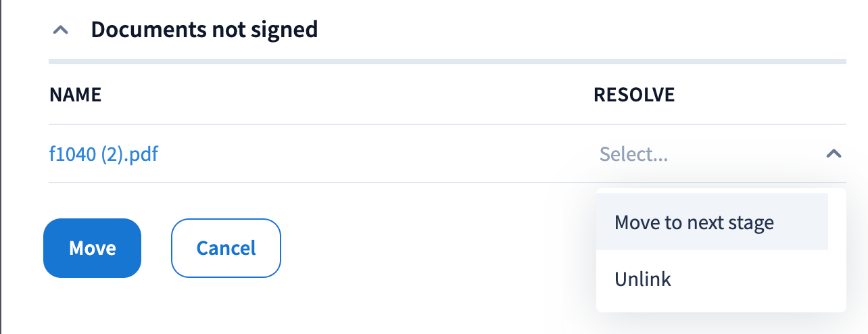Click the dropdown panel below the Unlink option
The image size is (868, 334).
click(721, 304)
